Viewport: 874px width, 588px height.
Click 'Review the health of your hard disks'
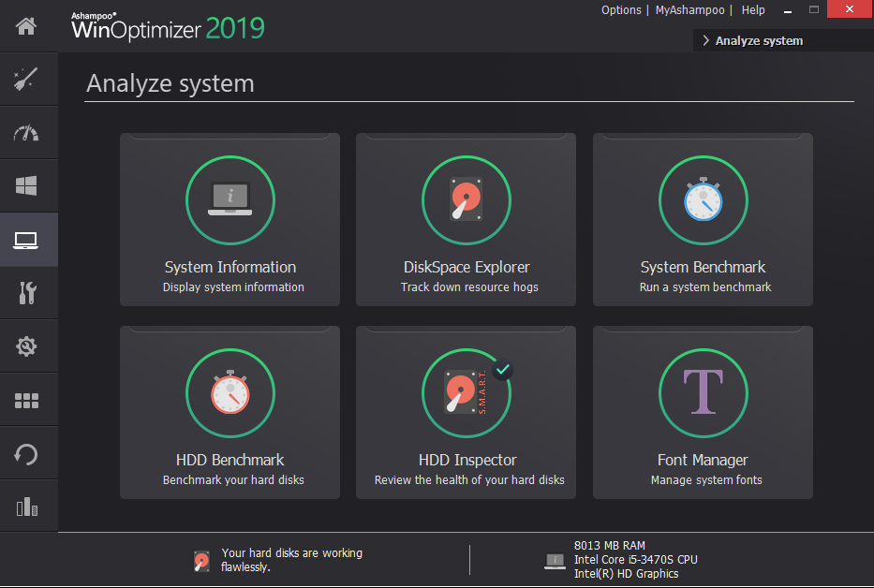[x=469, y=480]
